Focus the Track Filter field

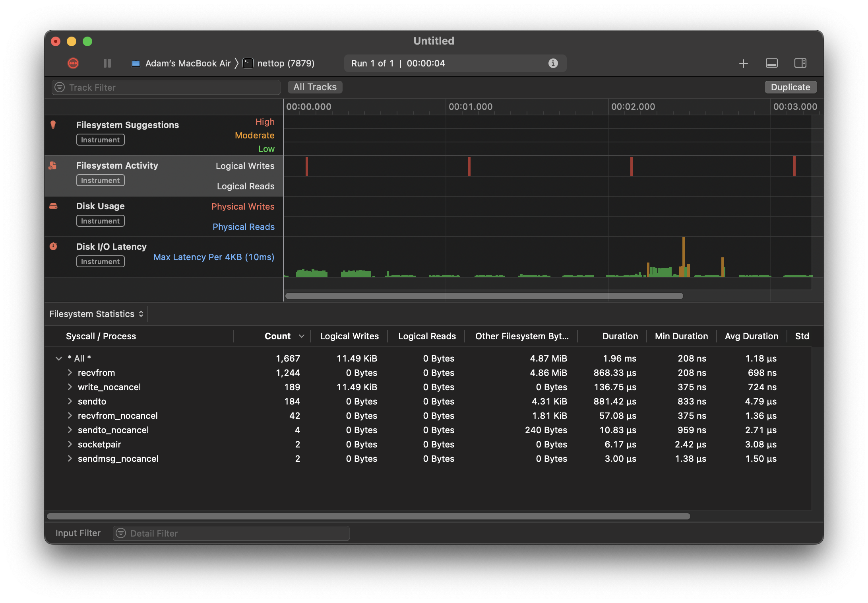(166, 88)
